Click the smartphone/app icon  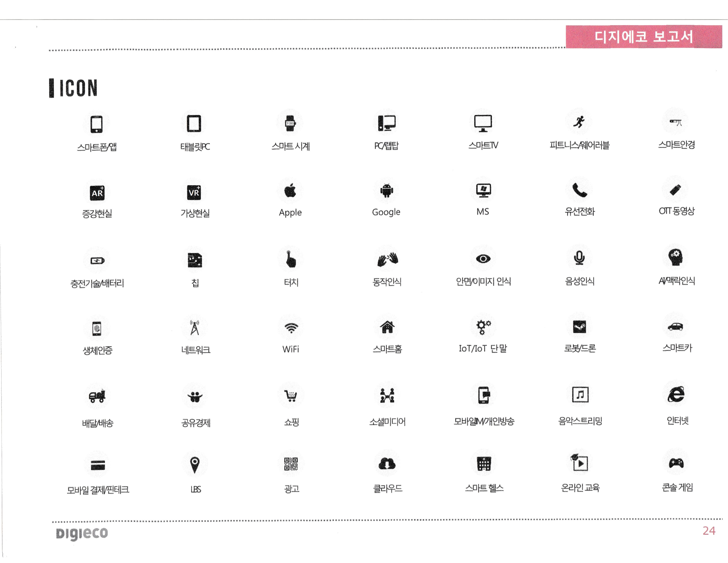click(x=97, y=124)
